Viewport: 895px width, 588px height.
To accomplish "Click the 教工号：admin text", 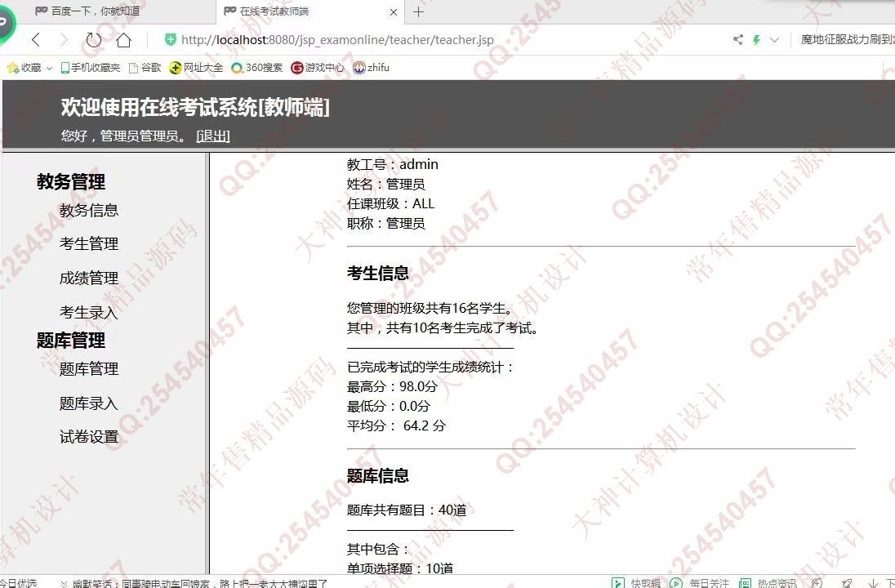I will 393,164.
